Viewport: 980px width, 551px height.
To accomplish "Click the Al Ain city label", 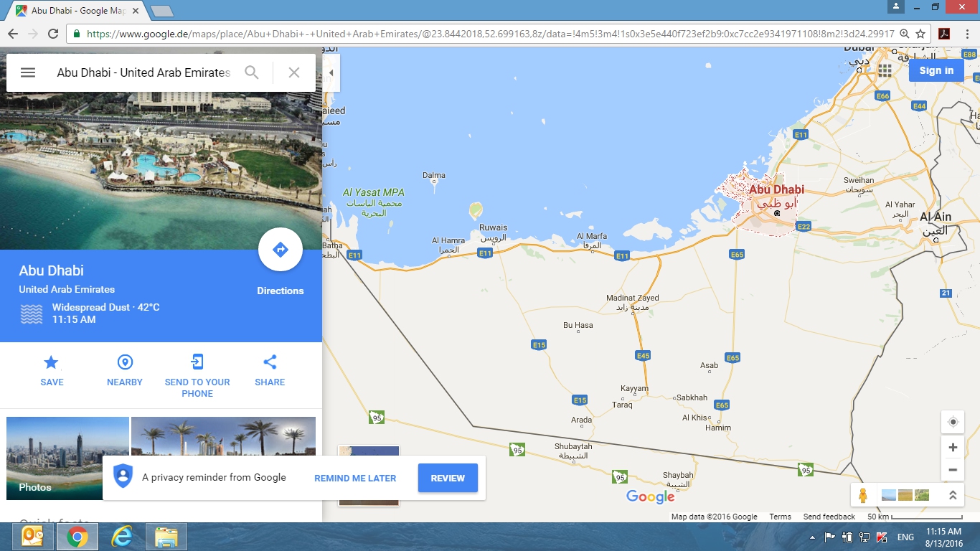I will pyautogui.click(x=936, y=217).
